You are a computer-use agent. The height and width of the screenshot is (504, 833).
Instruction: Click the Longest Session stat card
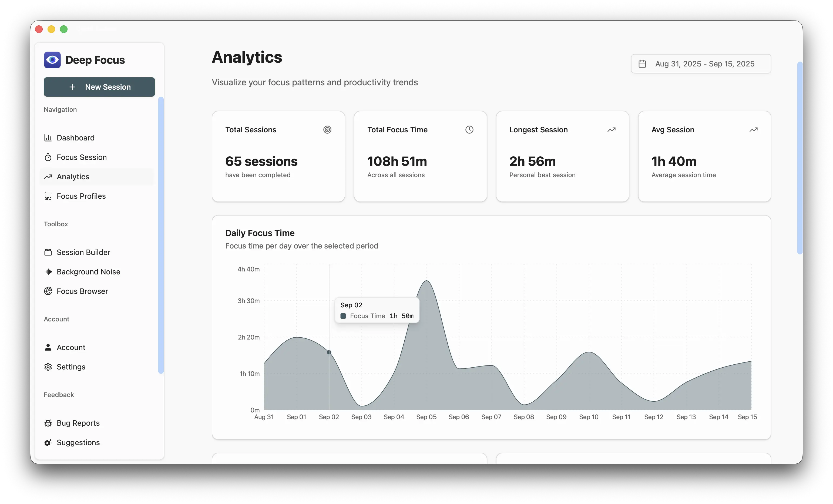(x=562, y=156)
